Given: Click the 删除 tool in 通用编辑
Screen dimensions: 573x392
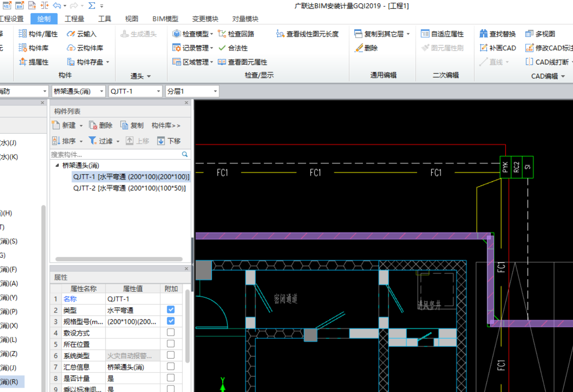Looking at the screenshot, I should pyautogui.click(x=366, y=48).
